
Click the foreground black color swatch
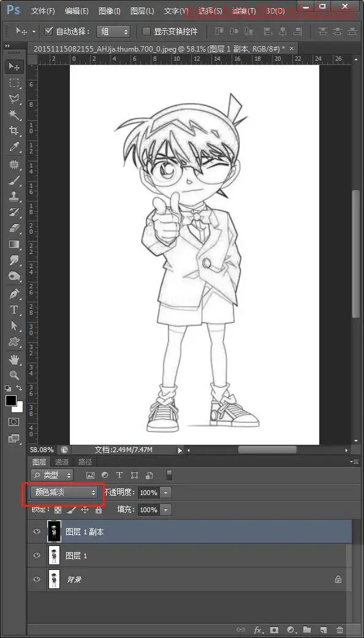[11, 401]
